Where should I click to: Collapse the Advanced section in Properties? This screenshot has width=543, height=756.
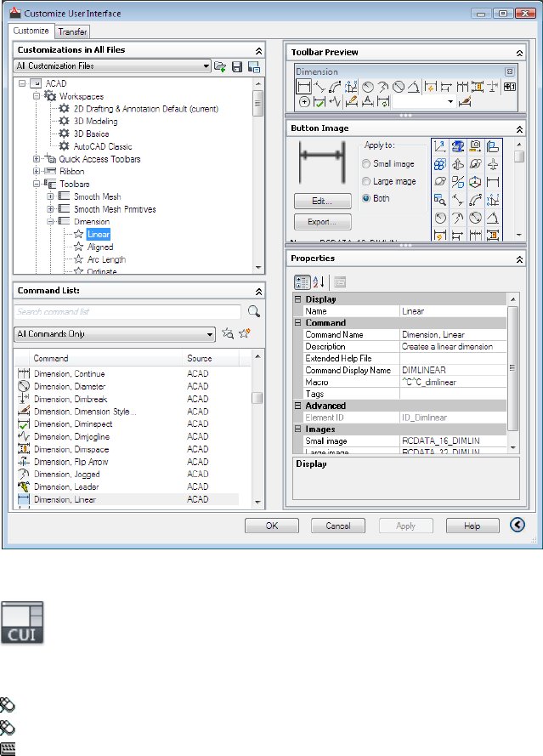297,406
